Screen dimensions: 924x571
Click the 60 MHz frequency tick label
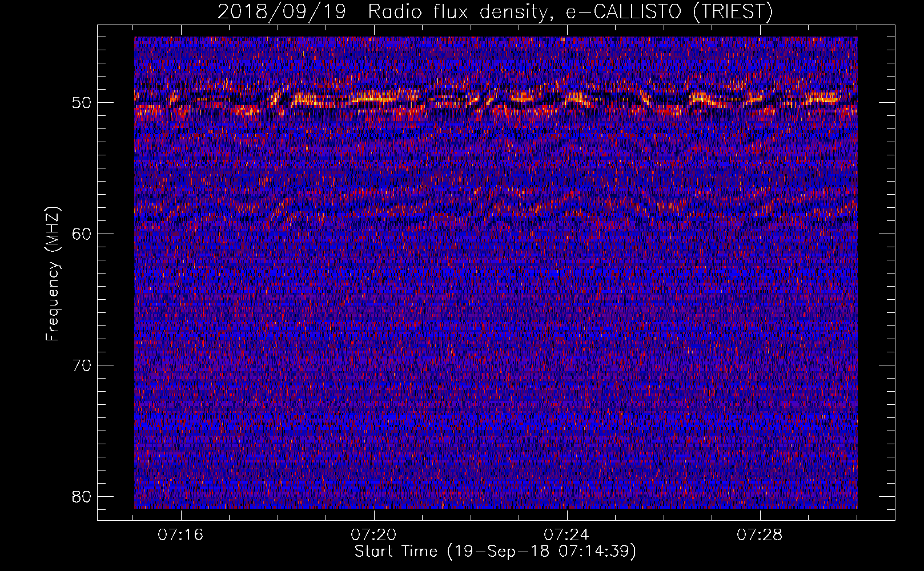82,234
